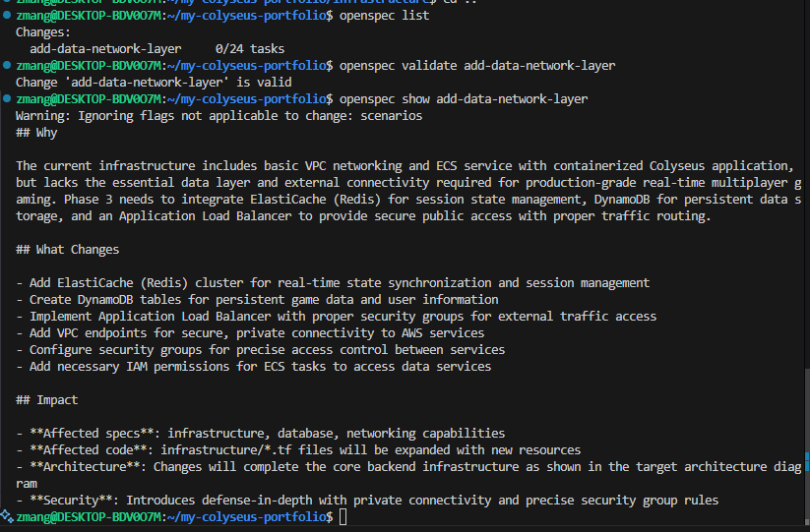810x532 pixels.
Task: Click the blue command marker beside 'openspec list'
Action: pyautogui.click(x=7, y=15)
